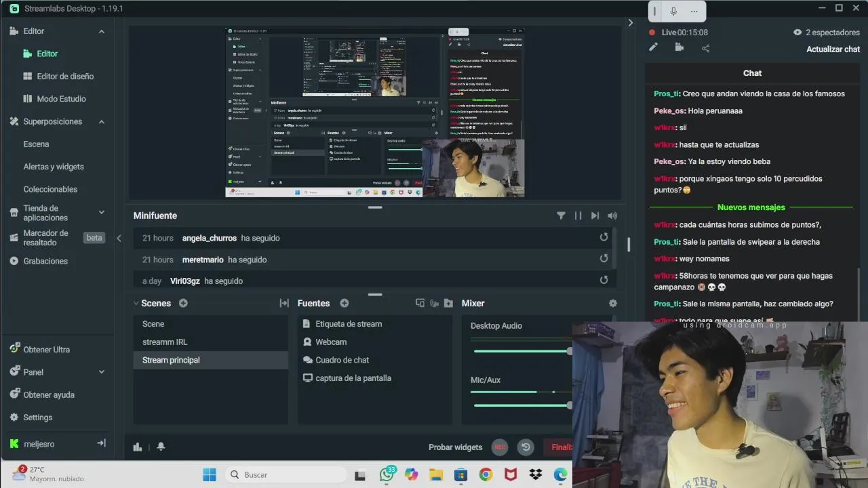Viewport: 868px width, 488px height.
Task: Open notifications bell icon
Action: pos(161,447)
